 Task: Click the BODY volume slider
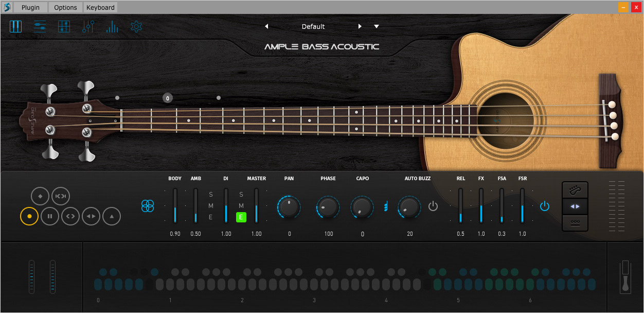pos(175,206)
